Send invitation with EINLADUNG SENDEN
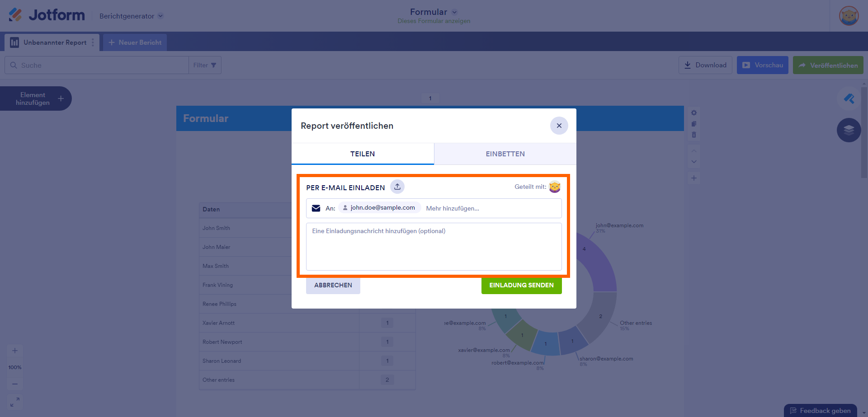Screen dimensions: 868x417 (522, 285)
